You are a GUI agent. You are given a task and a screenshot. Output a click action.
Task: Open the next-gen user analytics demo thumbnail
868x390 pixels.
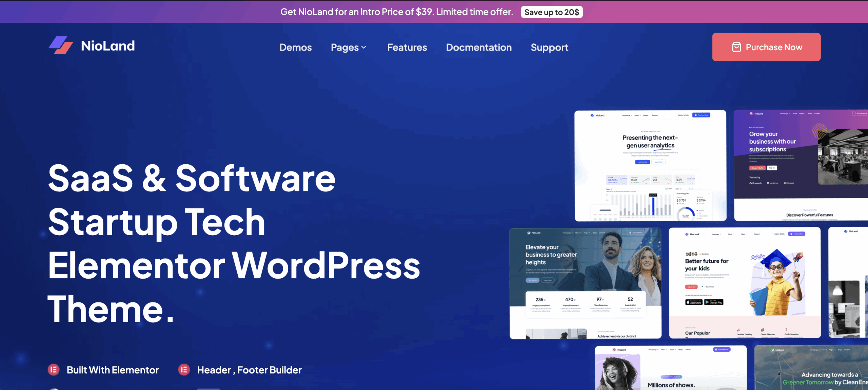tap(650, 165)
